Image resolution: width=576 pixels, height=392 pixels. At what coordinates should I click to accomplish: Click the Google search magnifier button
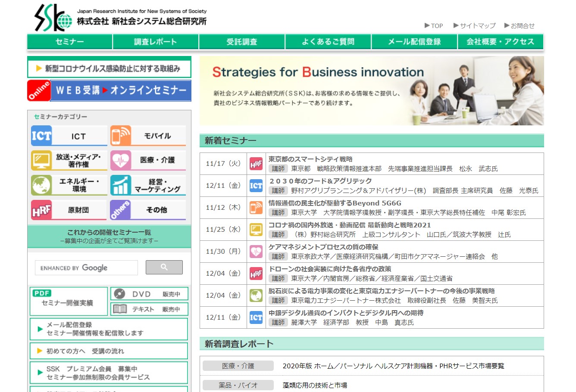[164, 267]
